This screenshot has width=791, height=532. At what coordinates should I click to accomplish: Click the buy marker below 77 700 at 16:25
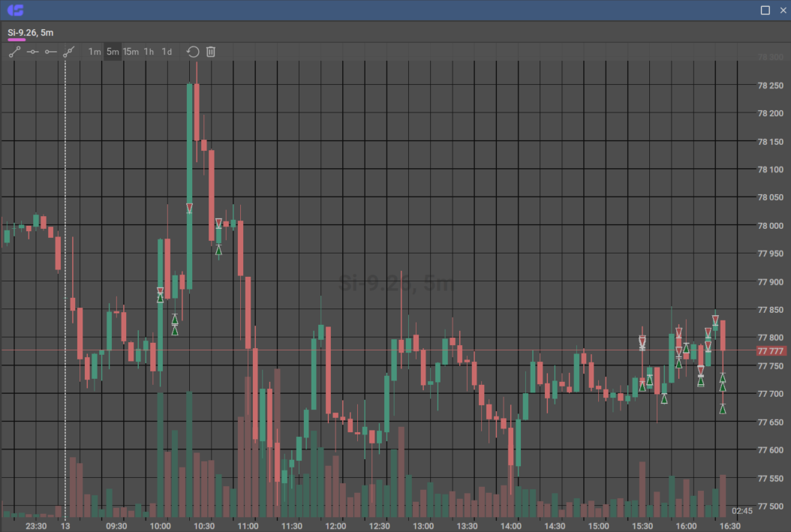[723, 409]
